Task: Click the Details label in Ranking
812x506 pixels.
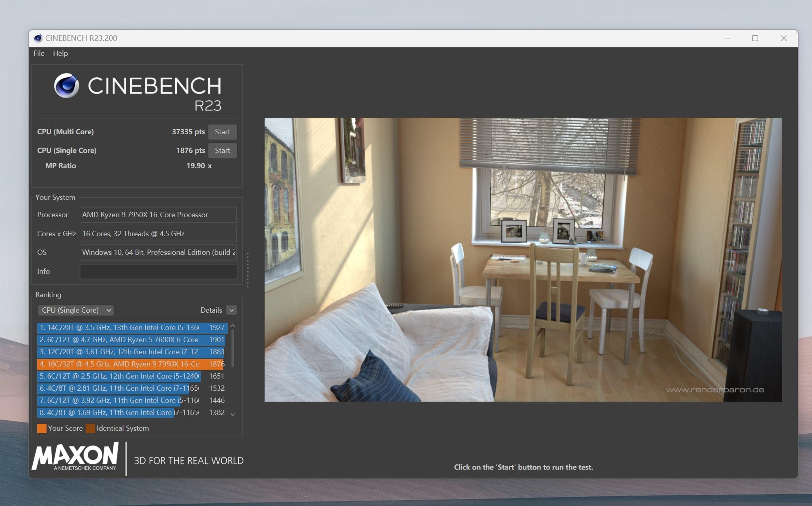Action: 211,310
